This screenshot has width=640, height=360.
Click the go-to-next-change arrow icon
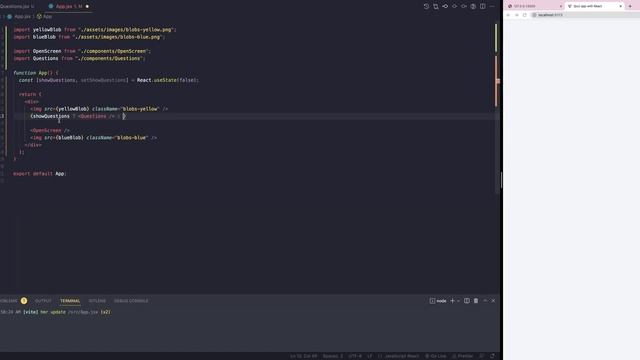point(464,7)
